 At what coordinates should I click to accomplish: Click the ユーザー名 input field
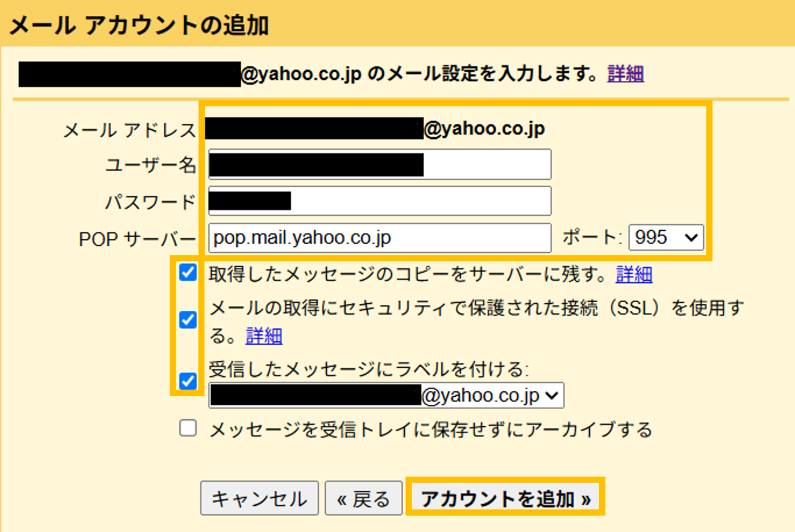pos(380,164)
